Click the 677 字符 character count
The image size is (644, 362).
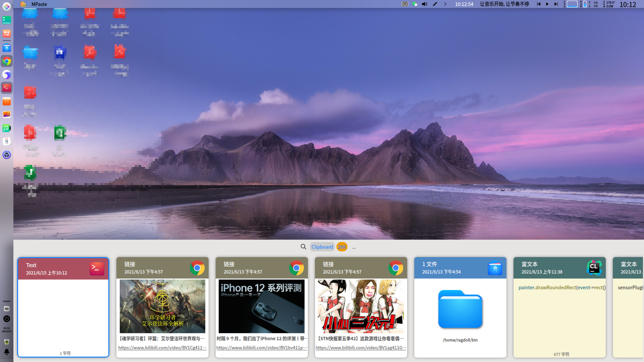(x=561, y=354)
